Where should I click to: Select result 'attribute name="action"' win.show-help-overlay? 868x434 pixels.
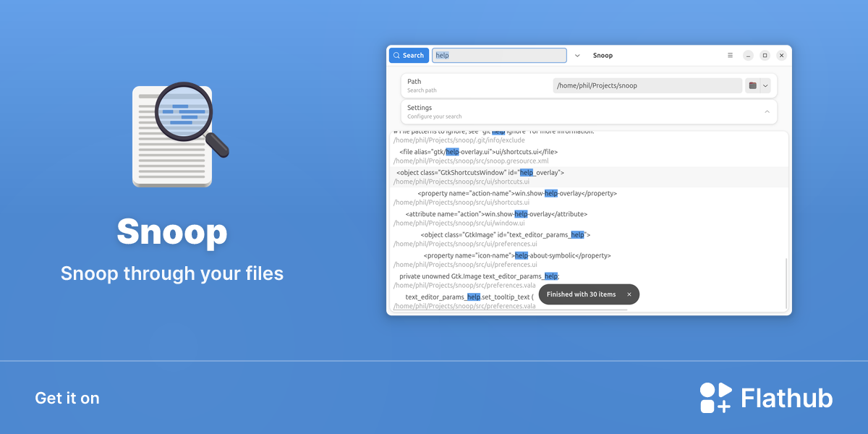tap(496, 214)
